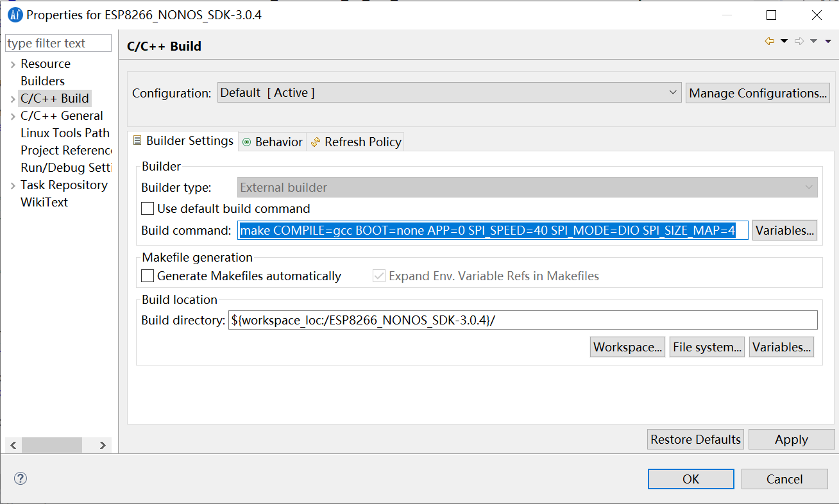Check Generate Makefiles automatically
Screen dimensions: 839x504
tap(148, 276)
